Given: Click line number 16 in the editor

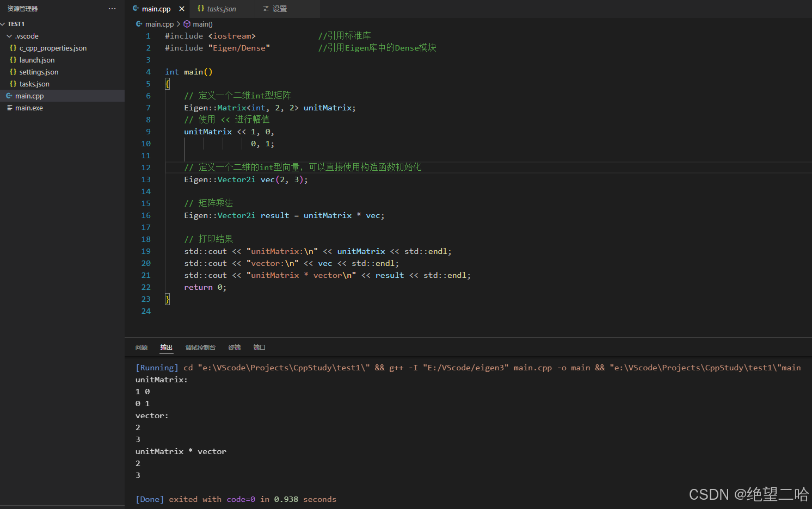Looking at the screenshot, I should (146, 215).
